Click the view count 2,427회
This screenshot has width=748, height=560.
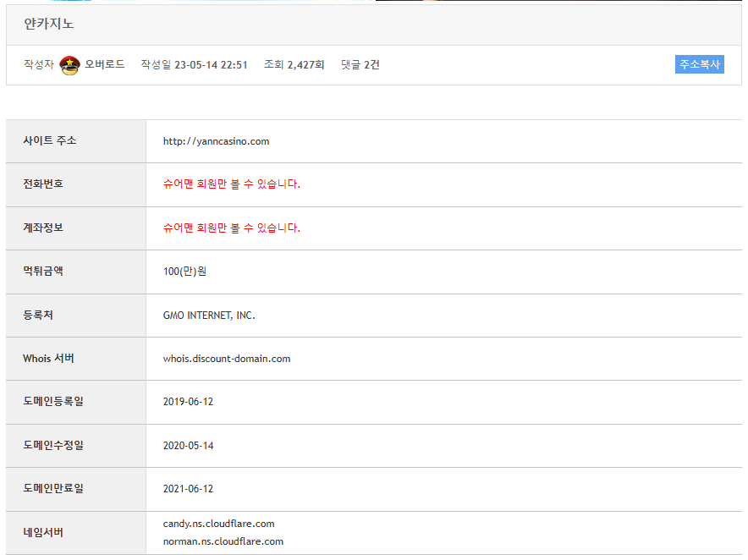[305, 65]
